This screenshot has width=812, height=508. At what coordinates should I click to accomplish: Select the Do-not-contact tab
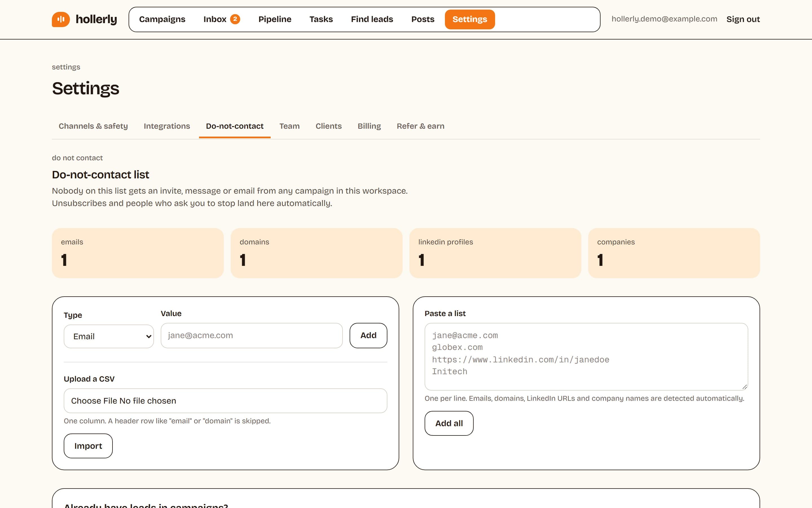click(235, 126)
